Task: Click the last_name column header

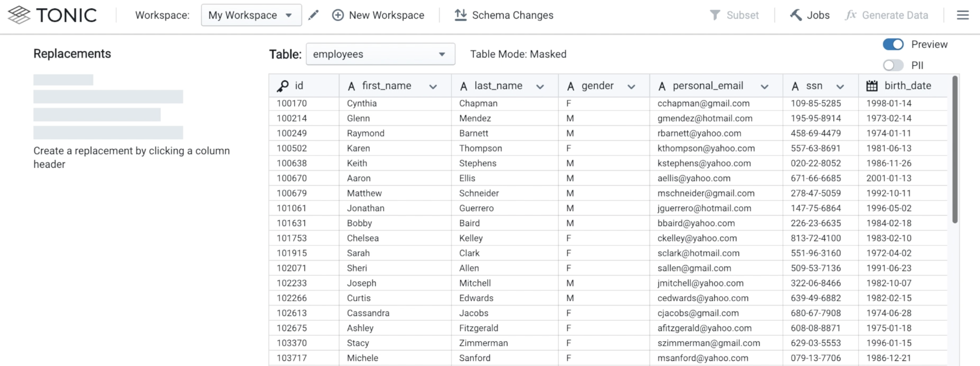Action: (x=498, y=86)
